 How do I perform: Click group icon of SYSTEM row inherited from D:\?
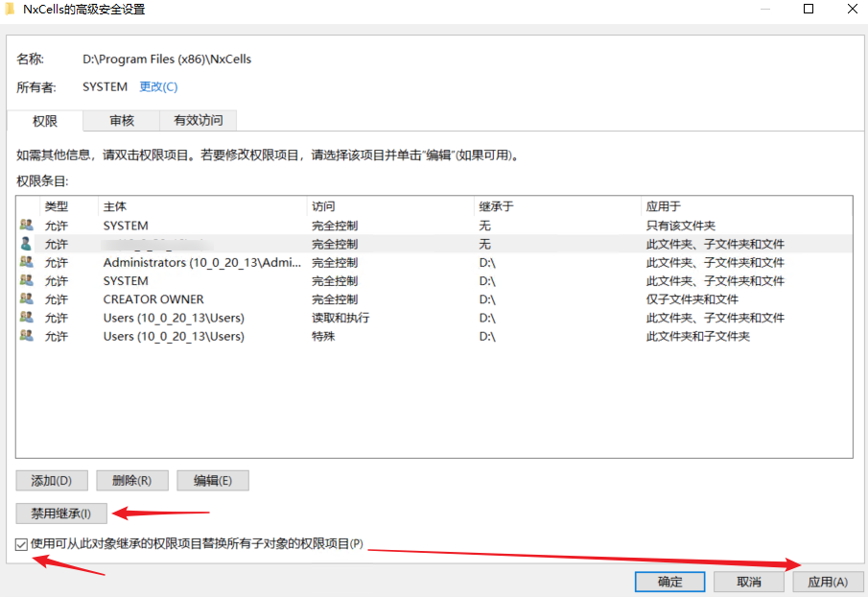click(x=26, y=280)
